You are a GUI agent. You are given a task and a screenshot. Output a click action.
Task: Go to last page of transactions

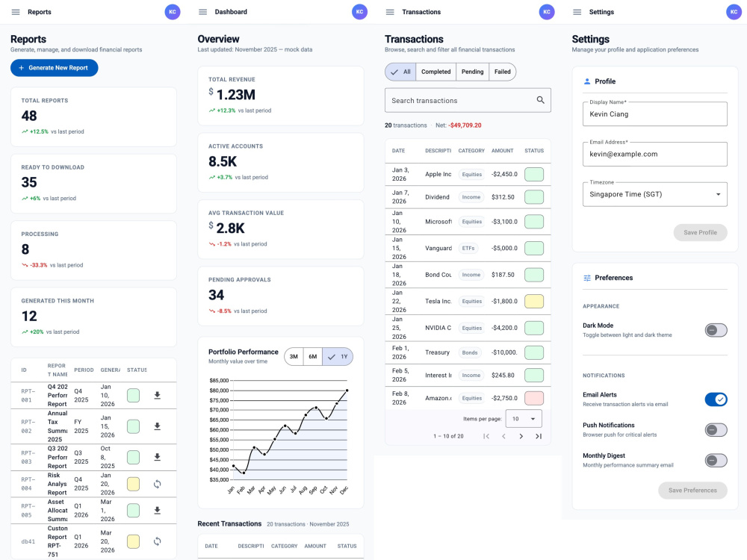pos(539,436)
